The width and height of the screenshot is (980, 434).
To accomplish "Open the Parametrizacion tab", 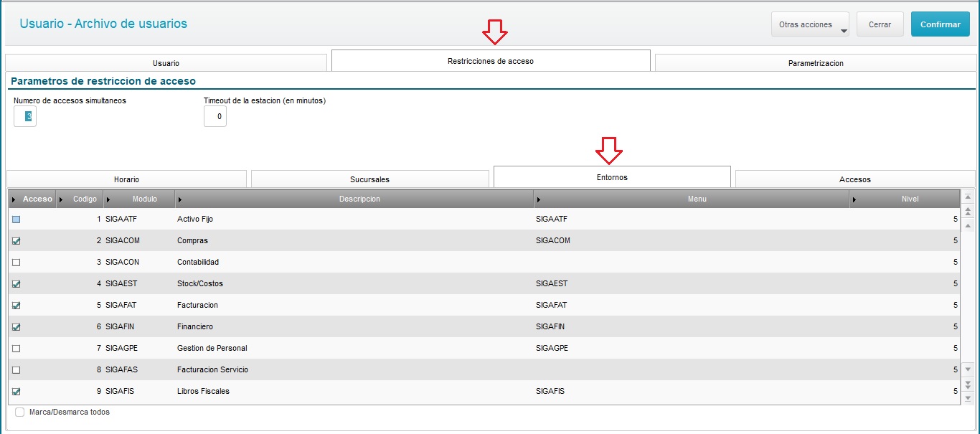I will pos(816,63).
